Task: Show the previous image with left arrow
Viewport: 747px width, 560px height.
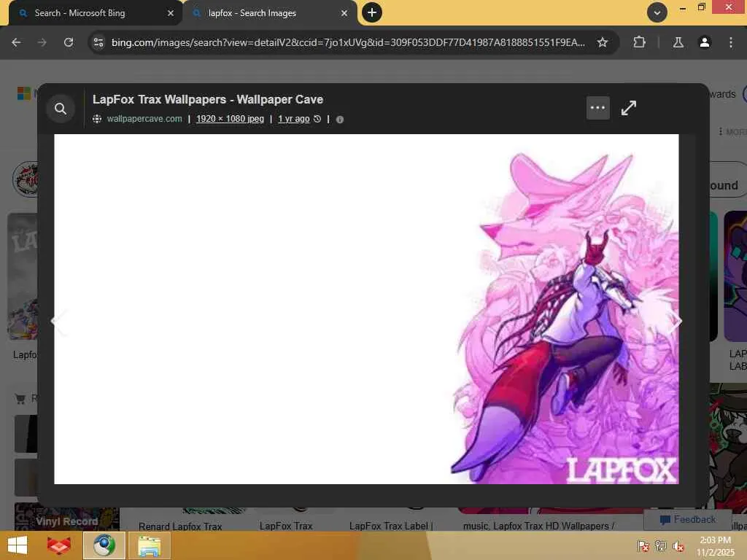Action: [58, 322]
